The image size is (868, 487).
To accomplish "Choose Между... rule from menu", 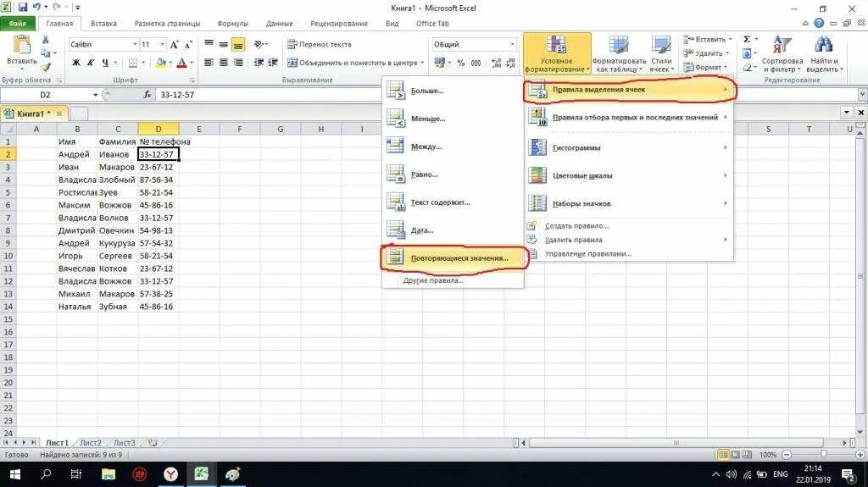I will coord(453,146).
